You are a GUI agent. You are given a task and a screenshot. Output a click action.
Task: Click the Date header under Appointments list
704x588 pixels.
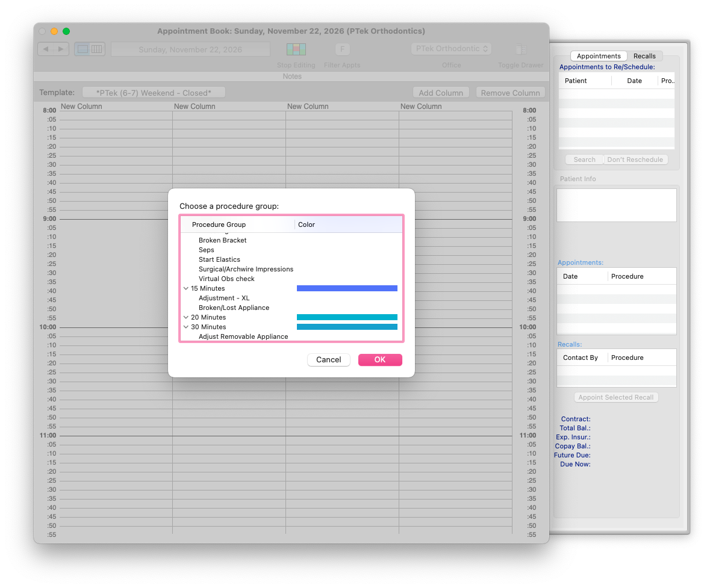coord(582,276)
